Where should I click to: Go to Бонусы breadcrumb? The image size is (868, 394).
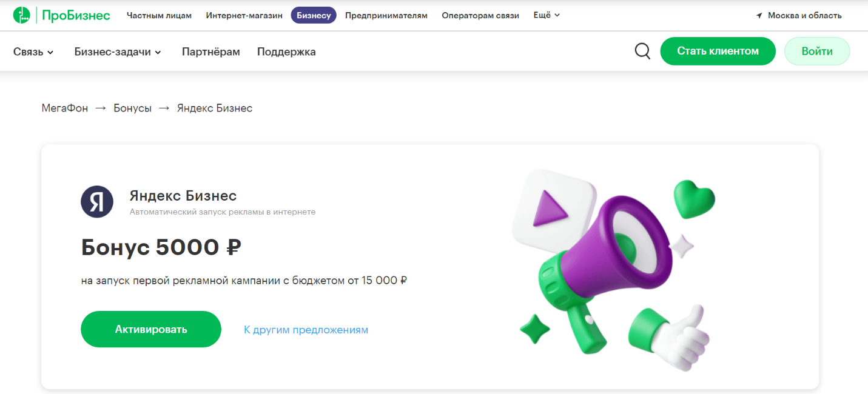pyautogui.click(x=132, y=108)
